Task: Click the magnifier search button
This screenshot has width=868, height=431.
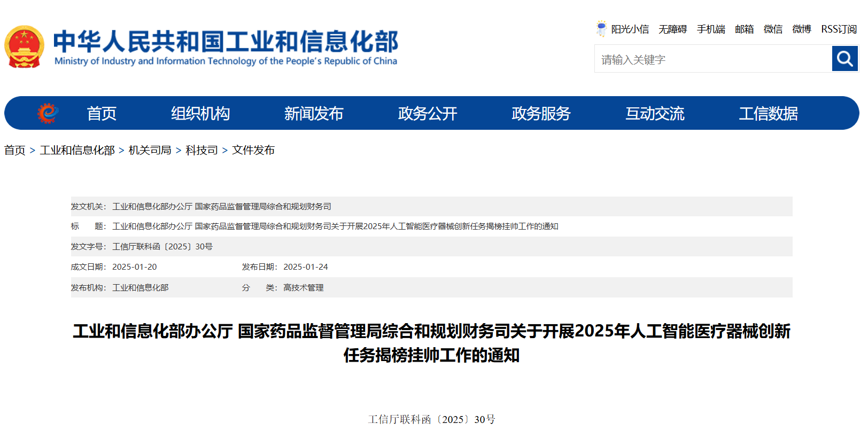Action: [x=844, y=58]
